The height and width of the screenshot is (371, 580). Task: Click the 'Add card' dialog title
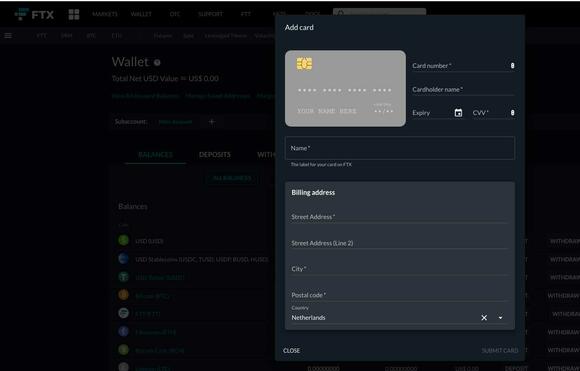click(x=299, y=27)
